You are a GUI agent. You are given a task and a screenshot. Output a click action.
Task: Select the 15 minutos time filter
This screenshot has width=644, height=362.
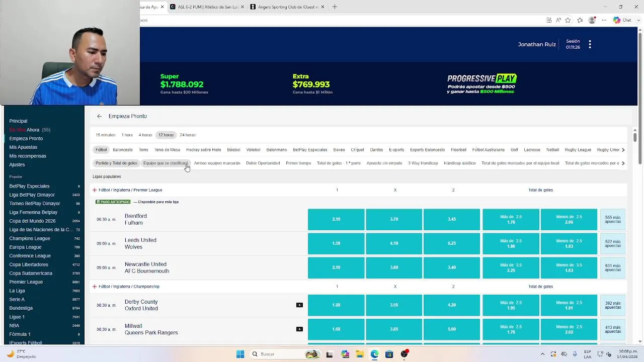point(105,135)
